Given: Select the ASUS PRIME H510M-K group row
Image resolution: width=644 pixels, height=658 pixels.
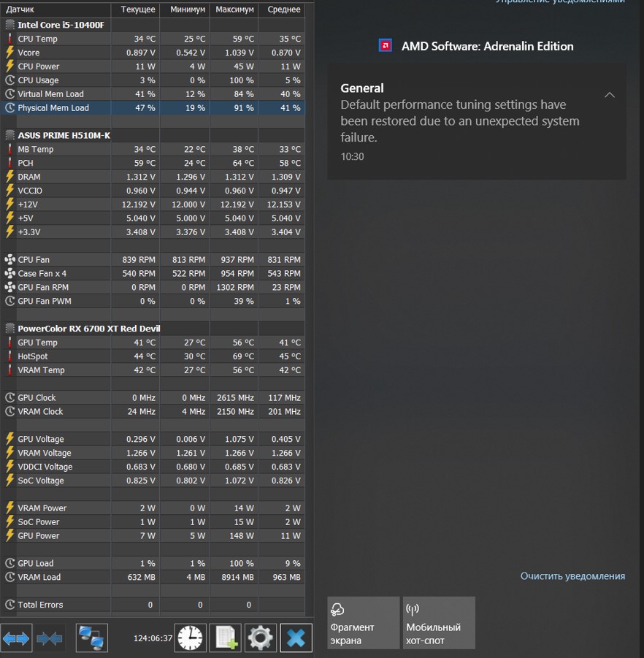Looking at the screenshot, I should pos(153,135).
